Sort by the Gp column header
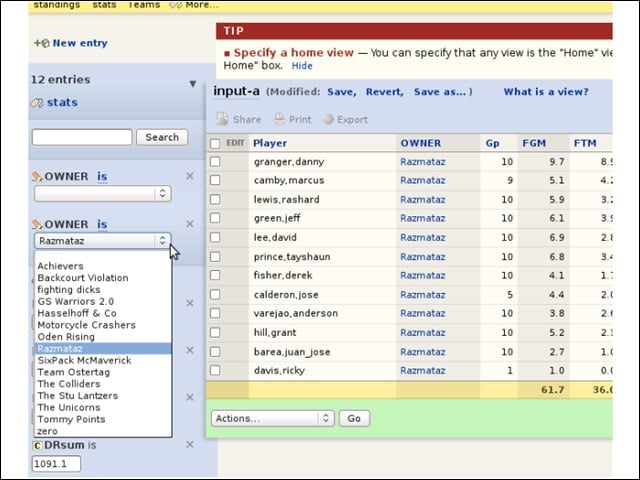This screenshot has width=640, height=480. pos(492,143)
